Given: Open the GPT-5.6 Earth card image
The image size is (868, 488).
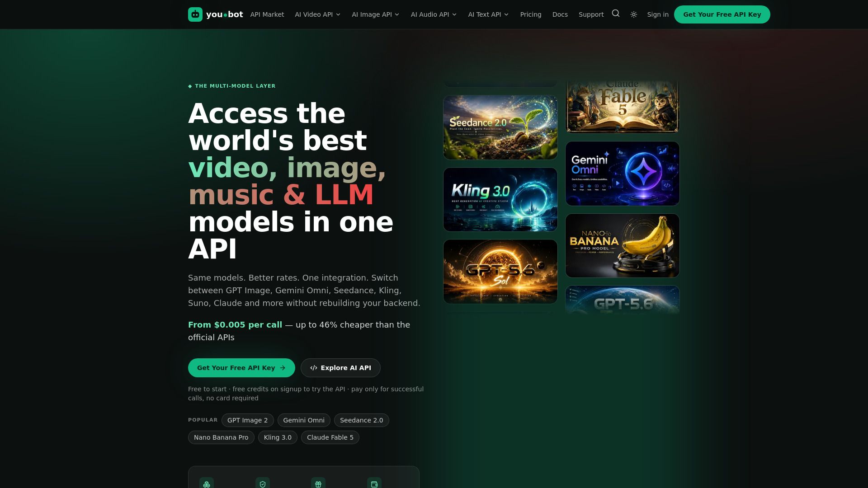Looking at the screenshot, I should [623, 300].
